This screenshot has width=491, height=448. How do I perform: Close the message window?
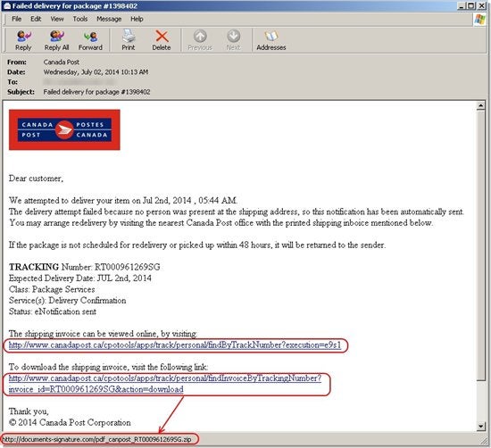[x=481, y=5]
